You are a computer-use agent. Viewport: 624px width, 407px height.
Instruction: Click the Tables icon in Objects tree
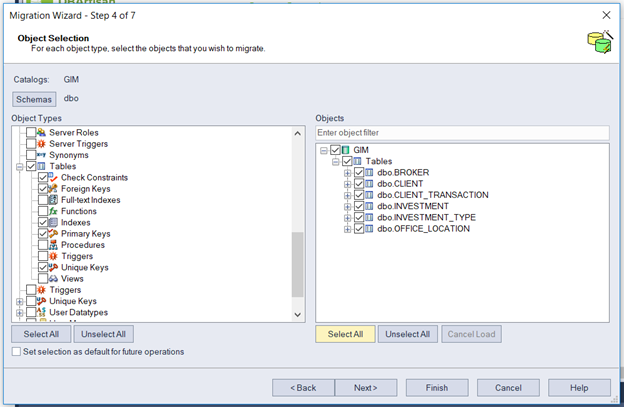tap(357, 161)
